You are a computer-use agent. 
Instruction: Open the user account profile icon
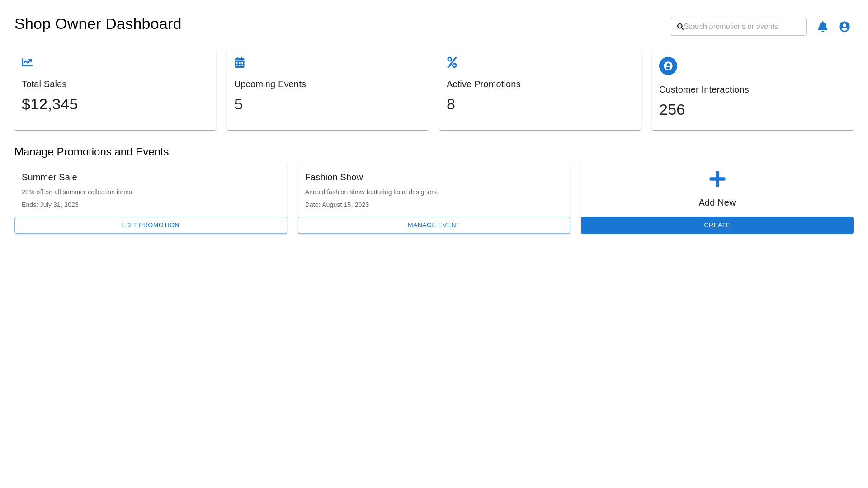point(844,27)
